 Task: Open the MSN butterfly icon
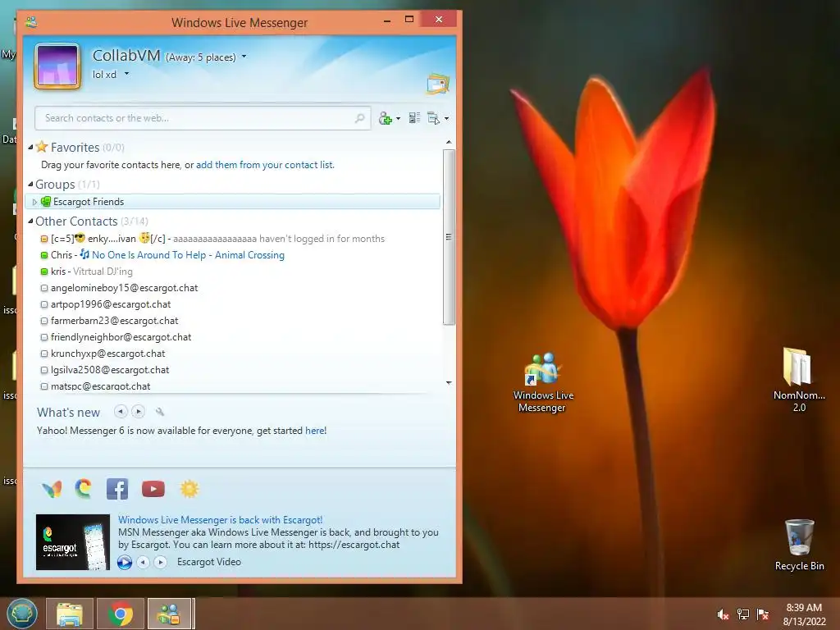pos(52,489)
